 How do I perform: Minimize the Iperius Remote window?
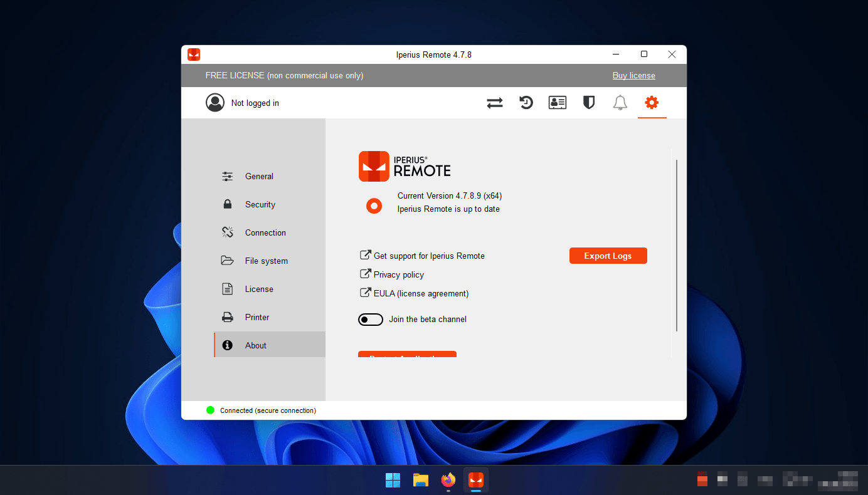point(617,55)
